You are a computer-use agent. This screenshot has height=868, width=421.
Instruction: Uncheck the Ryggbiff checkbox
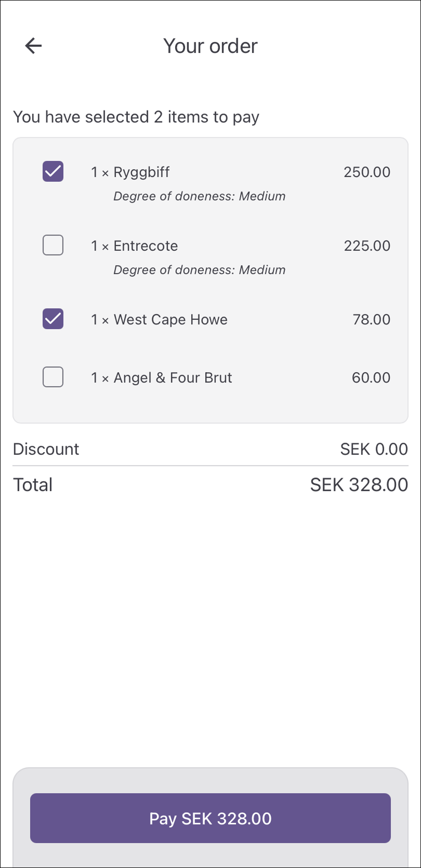[53, 171]
